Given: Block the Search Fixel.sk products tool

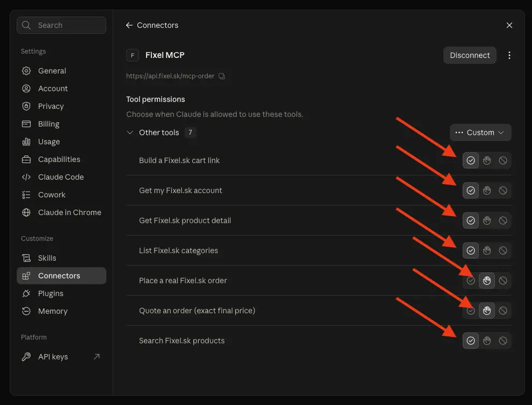Looking at the screenshot, I should pos(503,341).
